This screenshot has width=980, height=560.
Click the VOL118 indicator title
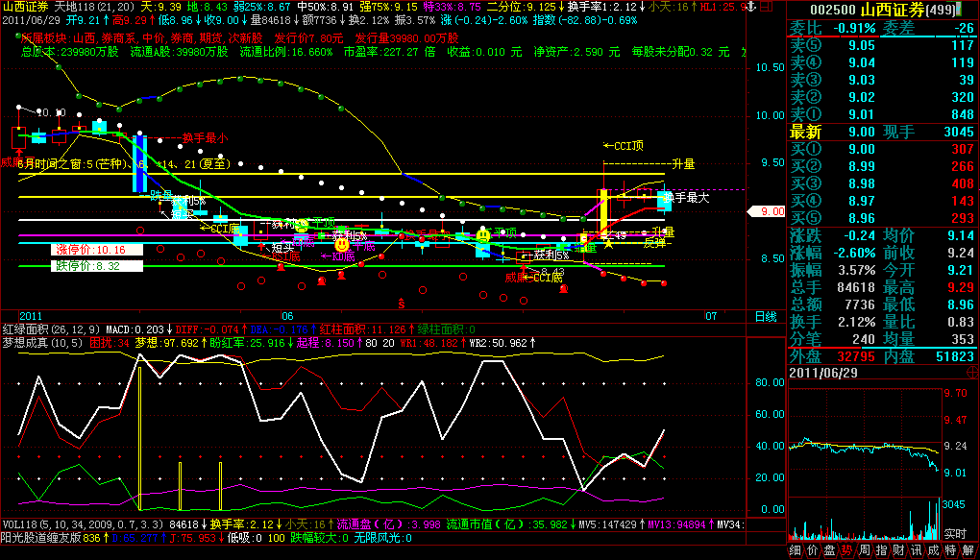[84, 523]
